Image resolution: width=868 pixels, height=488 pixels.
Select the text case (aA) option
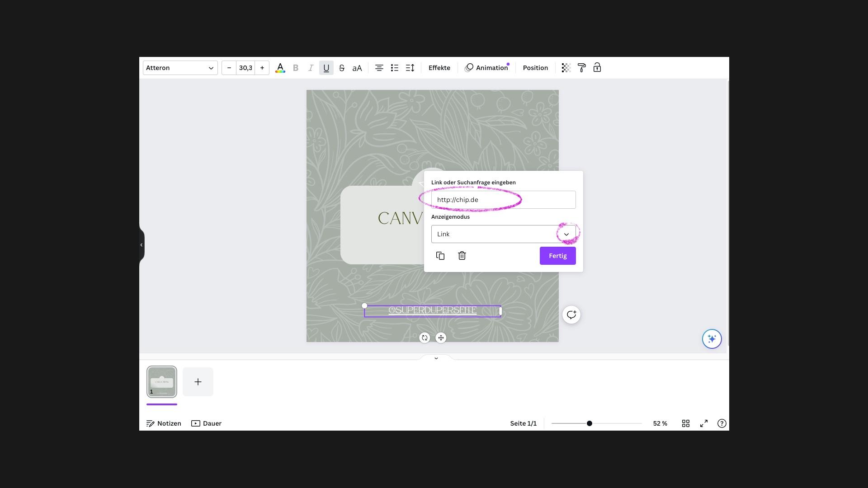pos(357,68)
